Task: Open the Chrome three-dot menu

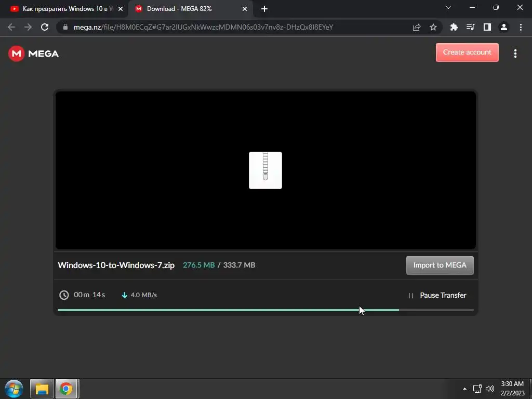Action: (x=521, y=27)
